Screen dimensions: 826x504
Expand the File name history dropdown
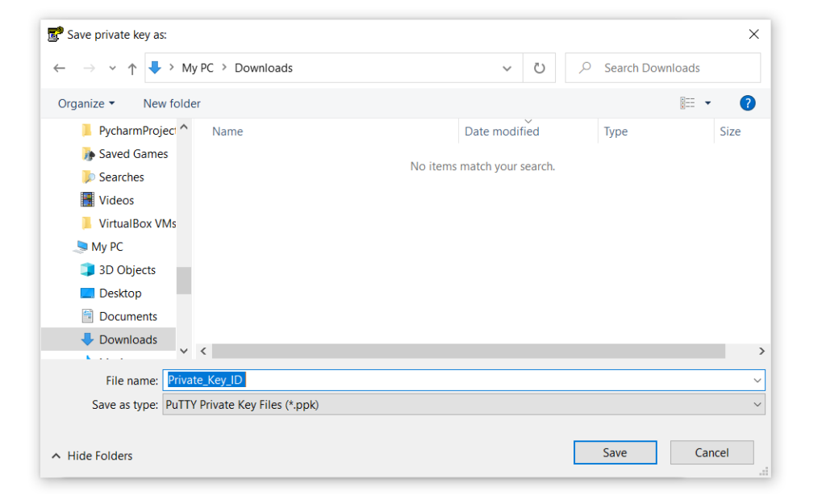click(x=757, y=381)
